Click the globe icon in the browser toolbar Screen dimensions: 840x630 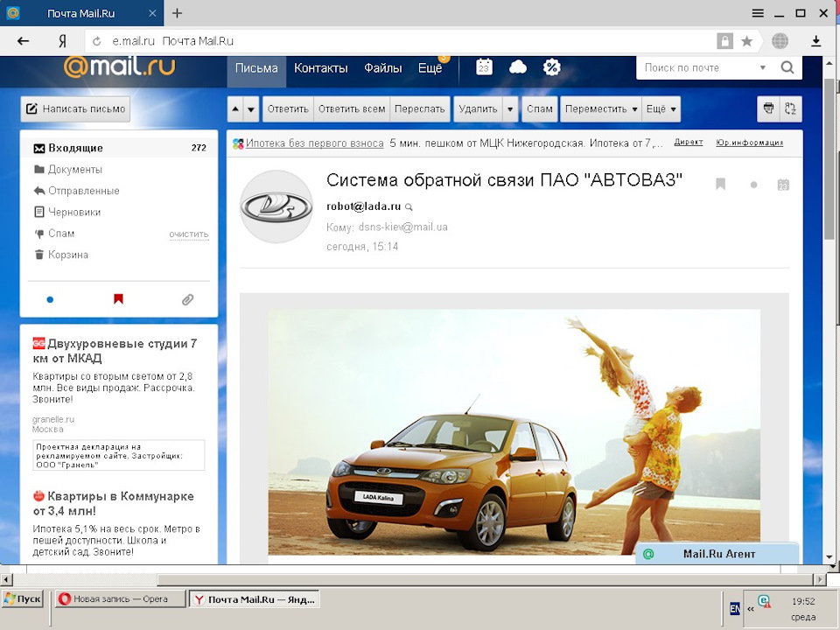point(780,41)
